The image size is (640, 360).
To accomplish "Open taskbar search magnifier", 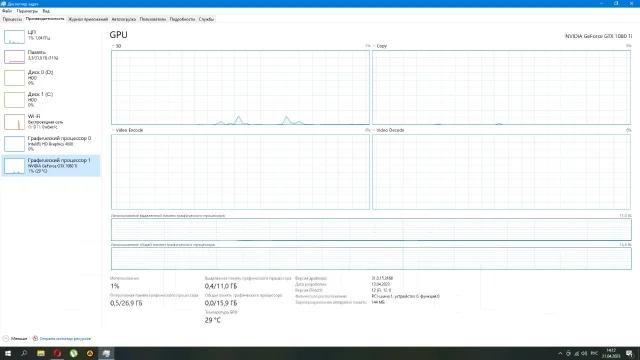I will click(24, 353).
